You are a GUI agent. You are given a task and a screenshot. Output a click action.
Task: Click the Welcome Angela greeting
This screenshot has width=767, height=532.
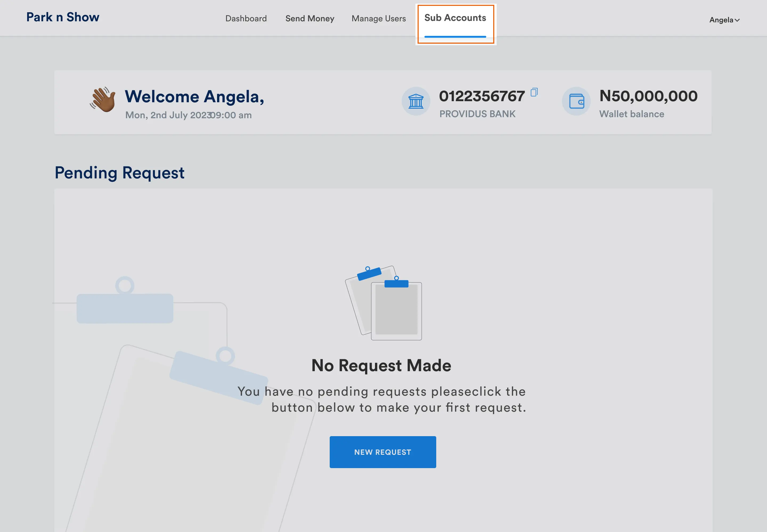click(x=194, y=97)
